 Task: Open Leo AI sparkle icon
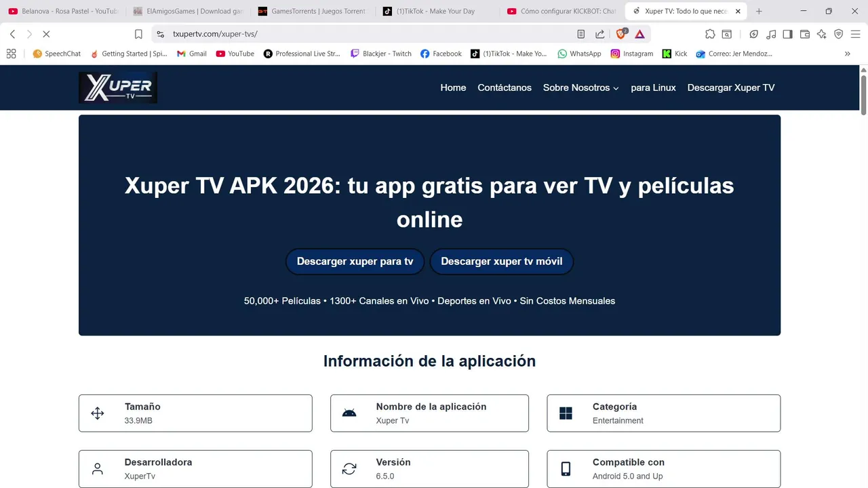pos(822,34)
